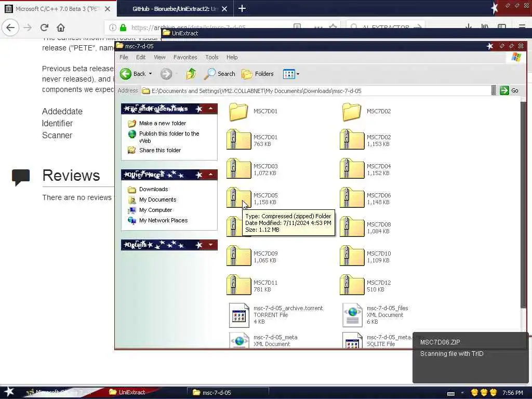Image resolution: width=532 pixels, height=399 pixels.
Task: Select the msc-7-d-05_files XML document
Action: click(x=375, y=315)
